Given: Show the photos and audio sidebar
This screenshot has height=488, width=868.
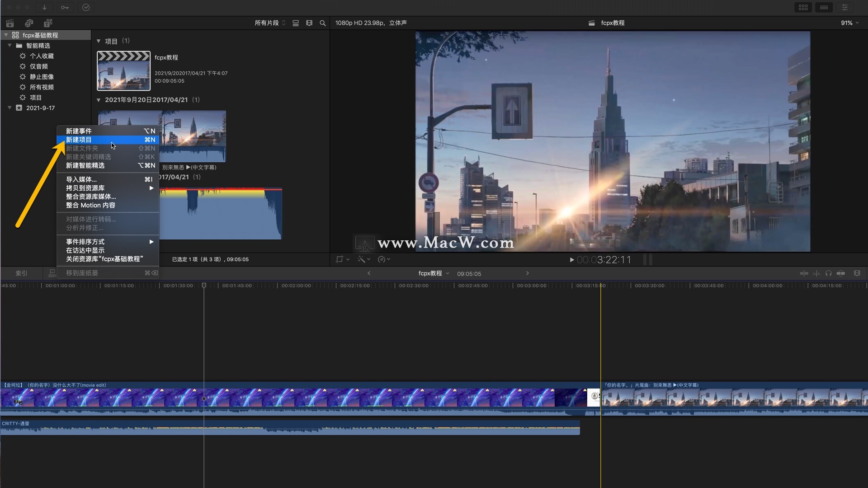Looking at the screenshot, I should tap(29, 23).
